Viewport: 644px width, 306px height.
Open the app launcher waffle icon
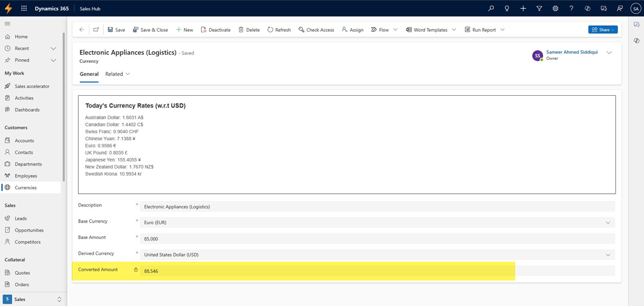pyautogui.click(x=24, y=8)
